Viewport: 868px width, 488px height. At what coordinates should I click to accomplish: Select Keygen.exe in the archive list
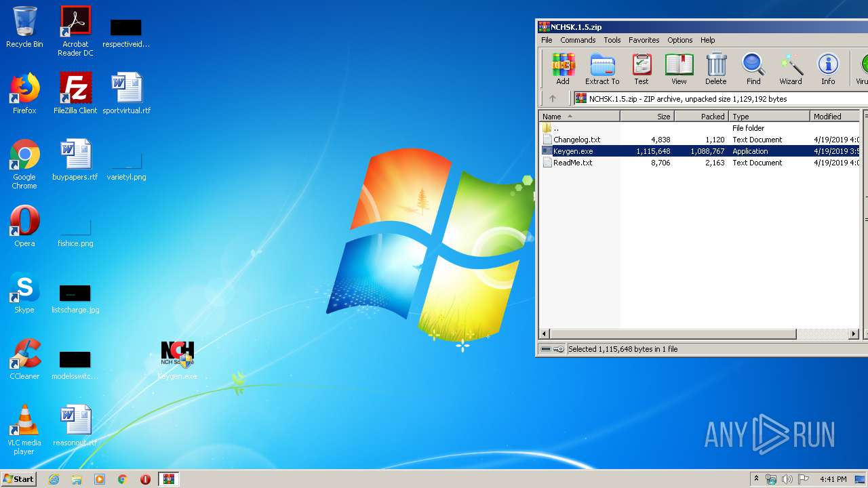(701, 151)
